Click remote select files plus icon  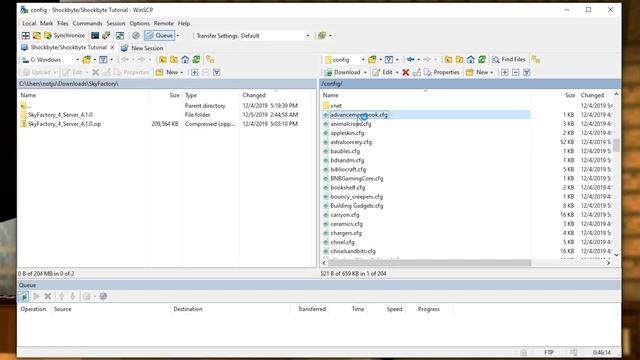click(505, 72)
